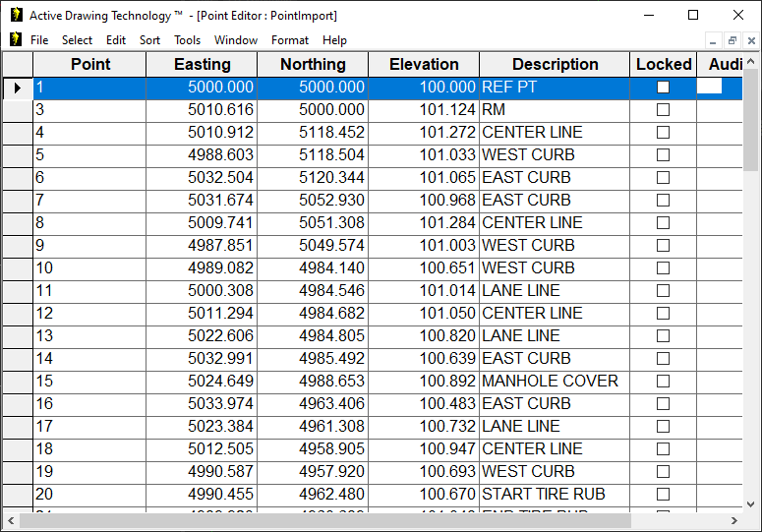
Task: Toggle Locked checkbox for REF PT row
Action: tap(663, 88)
